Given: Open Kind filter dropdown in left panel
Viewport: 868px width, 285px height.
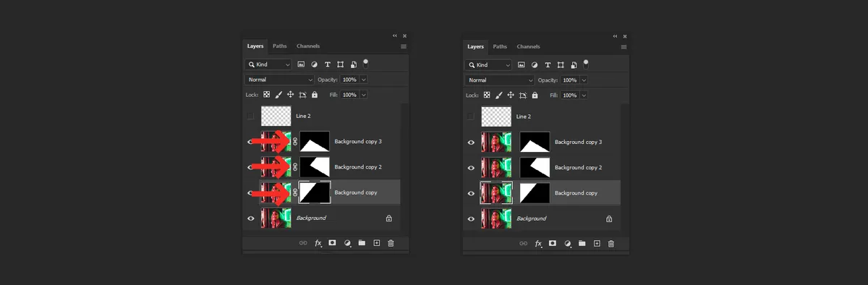Looking at the screenshot, I should tap(268, 64).
